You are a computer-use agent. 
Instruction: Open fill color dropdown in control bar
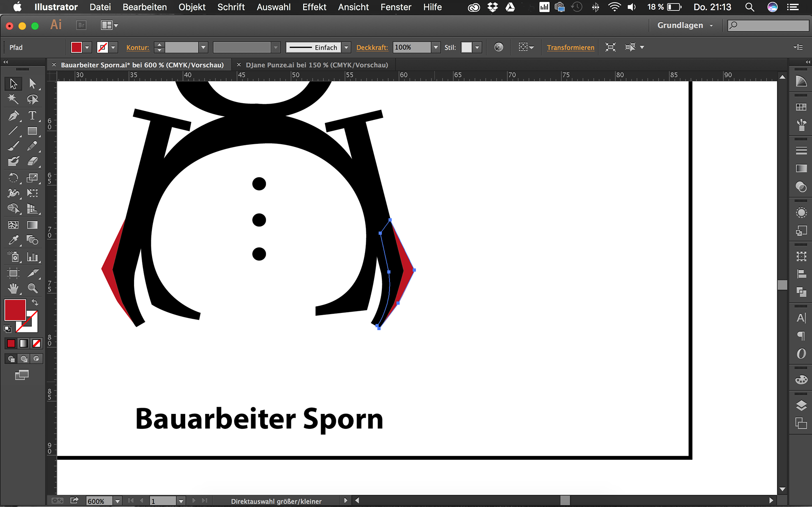pyautogui.click(x=87, y=47)
